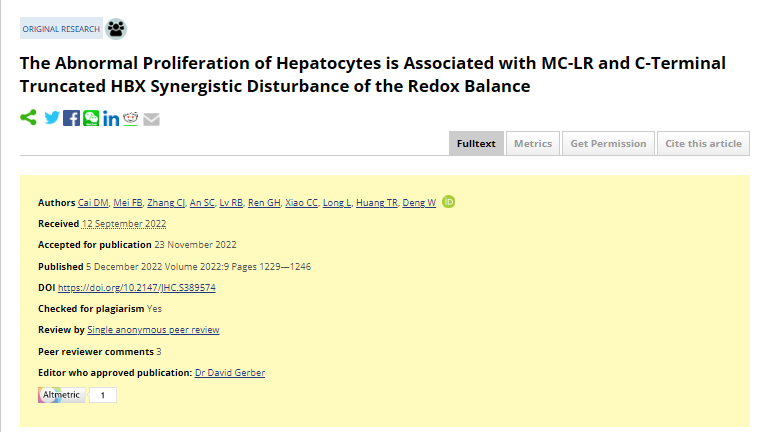View editor Dr David Gerber profile

(230, 373)
